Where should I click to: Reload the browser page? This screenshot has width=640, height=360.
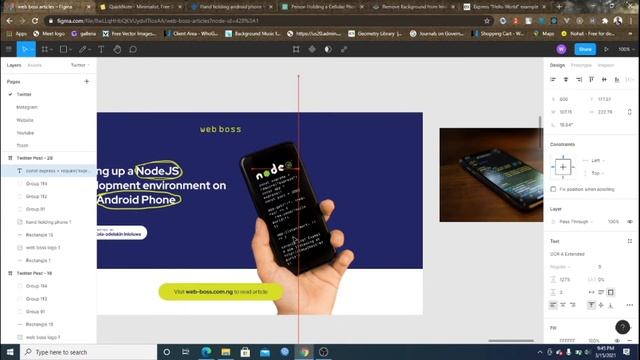[35, 21]
